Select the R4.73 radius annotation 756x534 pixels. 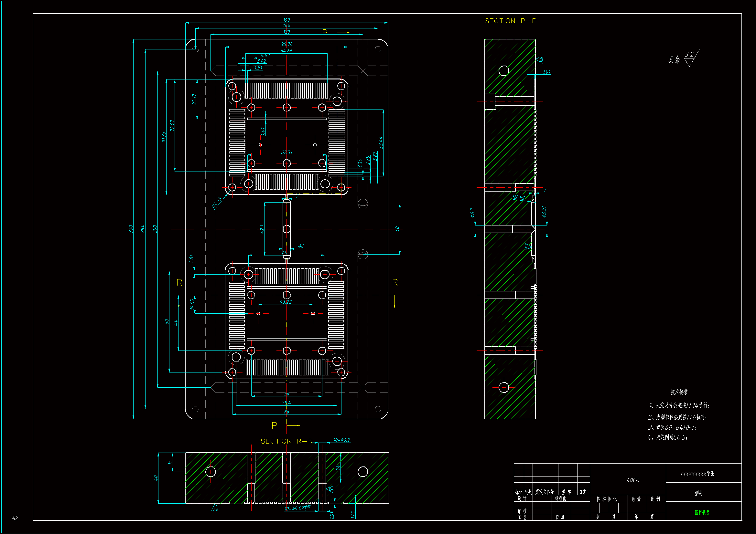tap(217, 203)
